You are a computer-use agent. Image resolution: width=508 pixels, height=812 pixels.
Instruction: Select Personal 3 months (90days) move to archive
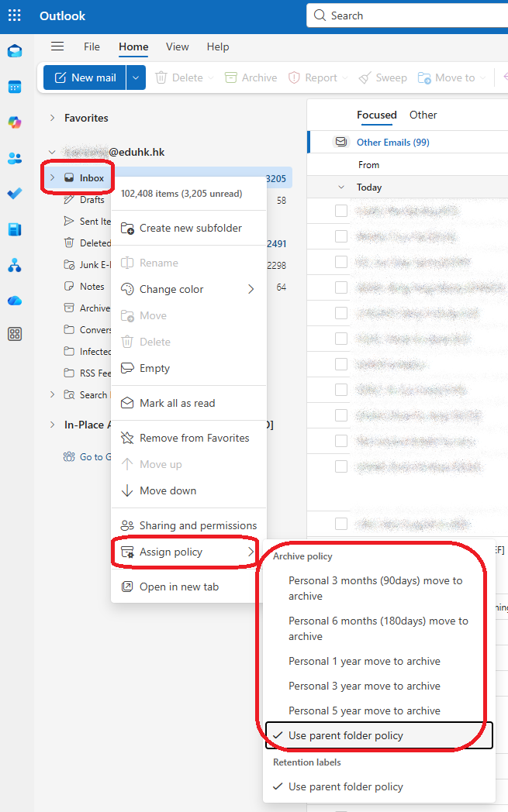[x=378, y=588]
